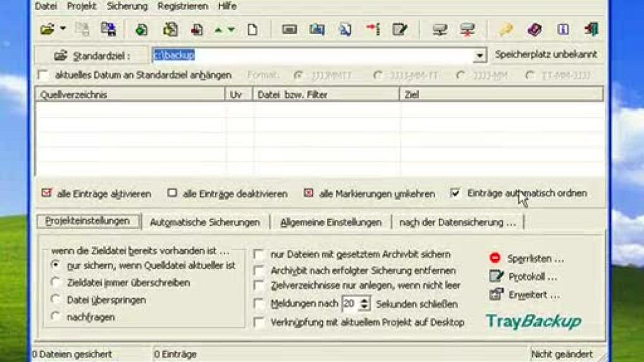Open the Sicherung menu
The image size is (644, 362).
127,6
